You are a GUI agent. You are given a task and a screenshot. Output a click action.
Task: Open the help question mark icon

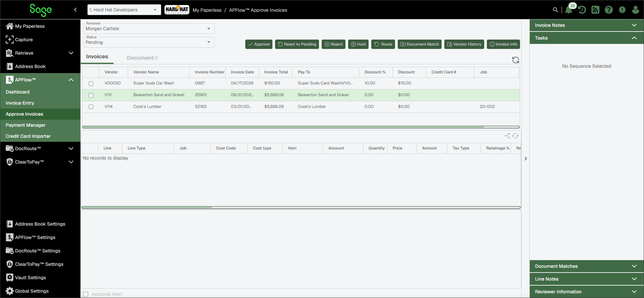click(609, 10)
